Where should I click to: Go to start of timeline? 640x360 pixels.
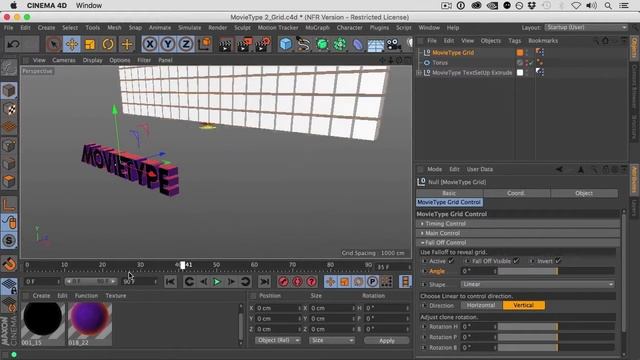[171, 282]
